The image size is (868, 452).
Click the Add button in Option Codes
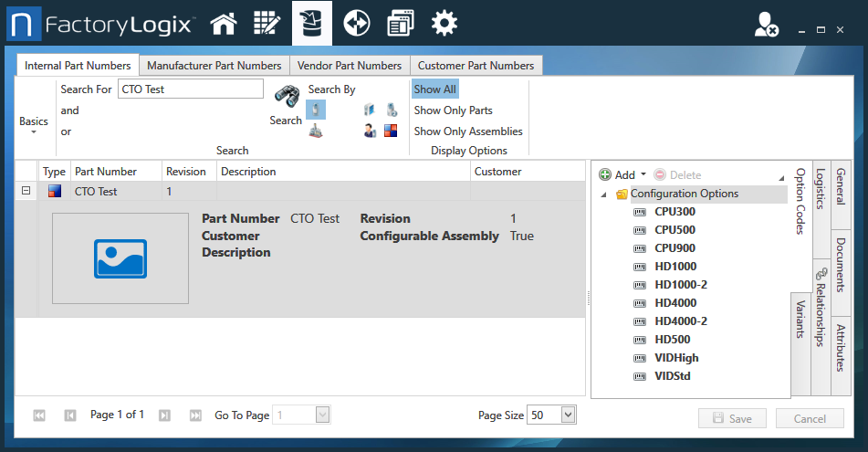coord(617,175)
